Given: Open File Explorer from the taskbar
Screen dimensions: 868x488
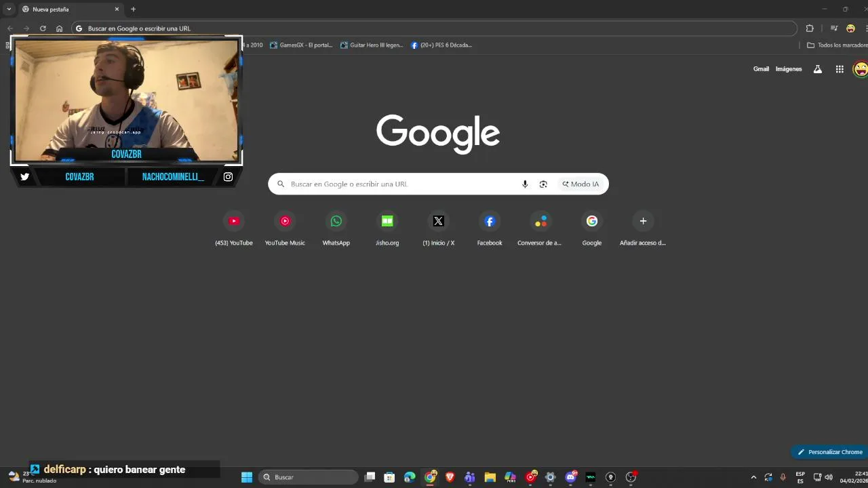Looking at the screenshot, I should [x=490, y=477].
